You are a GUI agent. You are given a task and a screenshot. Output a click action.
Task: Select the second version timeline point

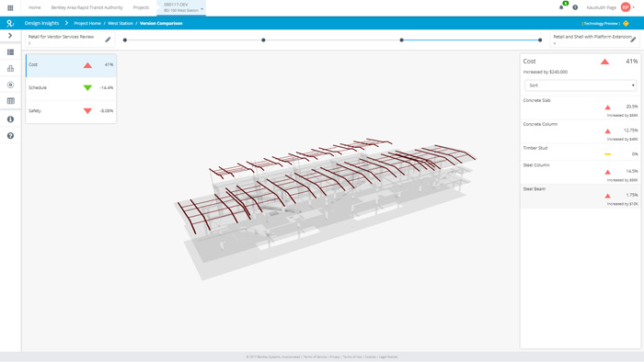point(263,40)
